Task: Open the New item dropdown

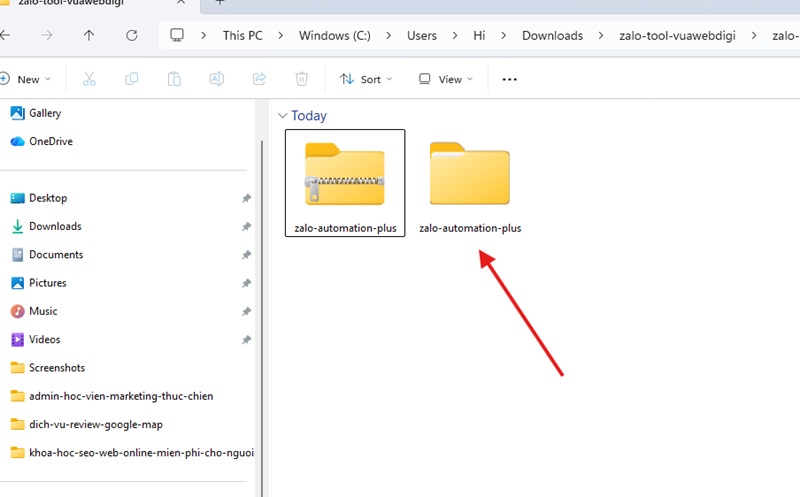Action: point(26,79)
